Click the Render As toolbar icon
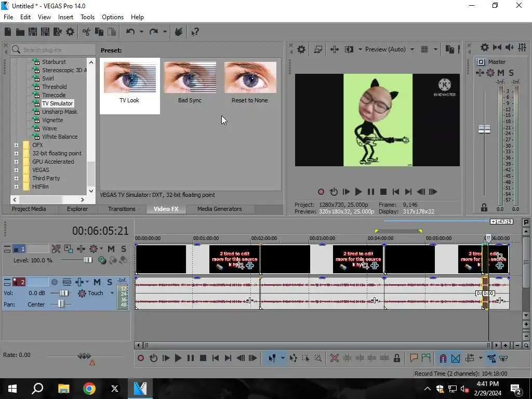The image size is (532, 399). click(57, 32)
